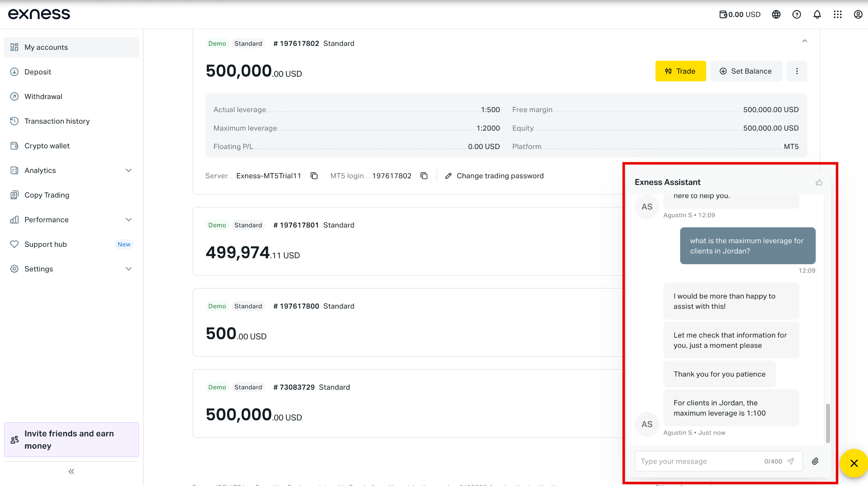The height and width of the screenshot is (486, 868).
Task: Click the 499,974.11 USD balance
Action: point(253,253)
